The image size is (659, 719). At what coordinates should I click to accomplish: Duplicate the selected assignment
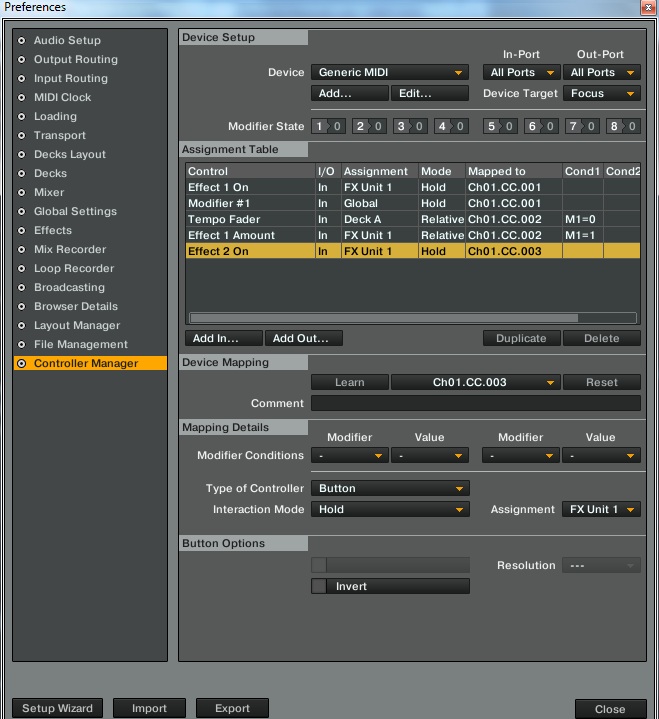521,338
